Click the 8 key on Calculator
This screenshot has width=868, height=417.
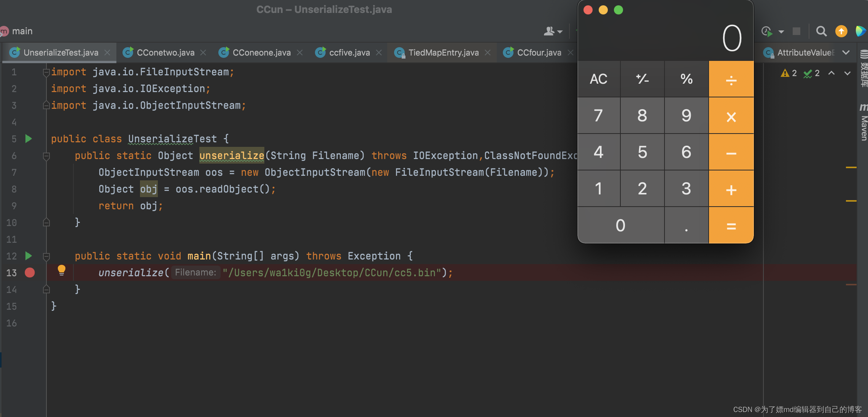[x=642, y=116]
